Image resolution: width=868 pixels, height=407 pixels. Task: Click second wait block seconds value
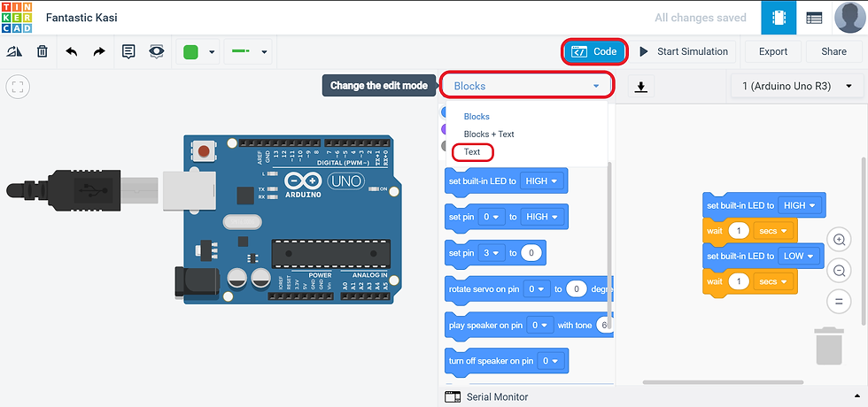739,282
